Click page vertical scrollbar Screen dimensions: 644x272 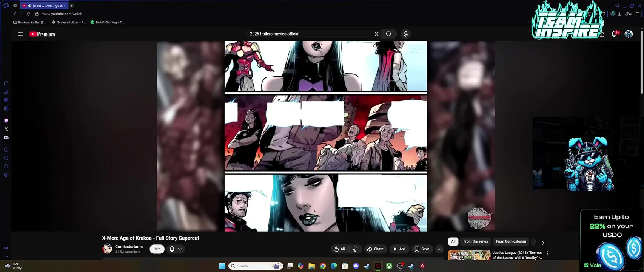point(642,62)
